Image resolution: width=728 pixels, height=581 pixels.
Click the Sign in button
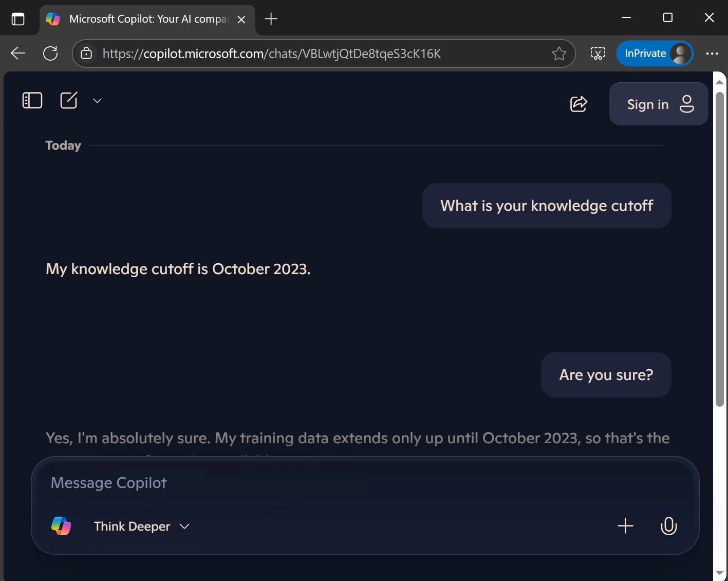point(658,104)
